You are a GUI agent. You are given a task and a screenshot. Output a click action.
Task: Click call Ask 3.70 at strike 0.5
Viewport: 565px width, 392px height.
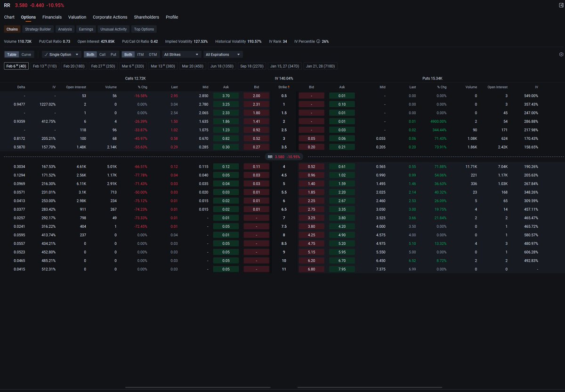coord(226,96)
